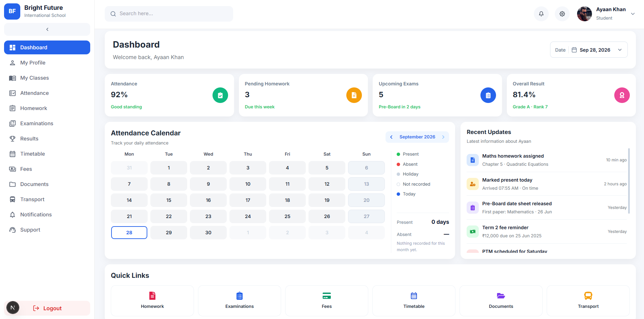Viewport: 644px width, 319px height.
Task: Open Fees quick link
Action: (x=327, y=300)
